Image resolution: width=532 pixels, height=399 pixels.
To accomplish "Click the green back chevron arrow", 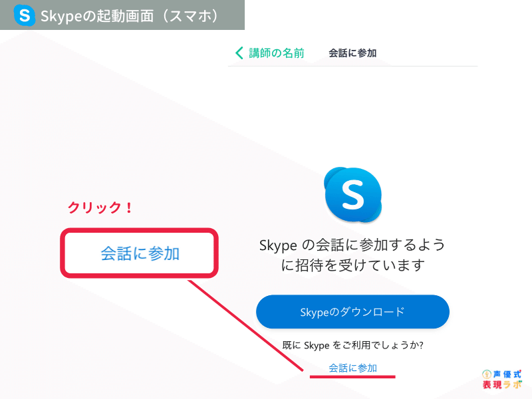I will [239, 53].
